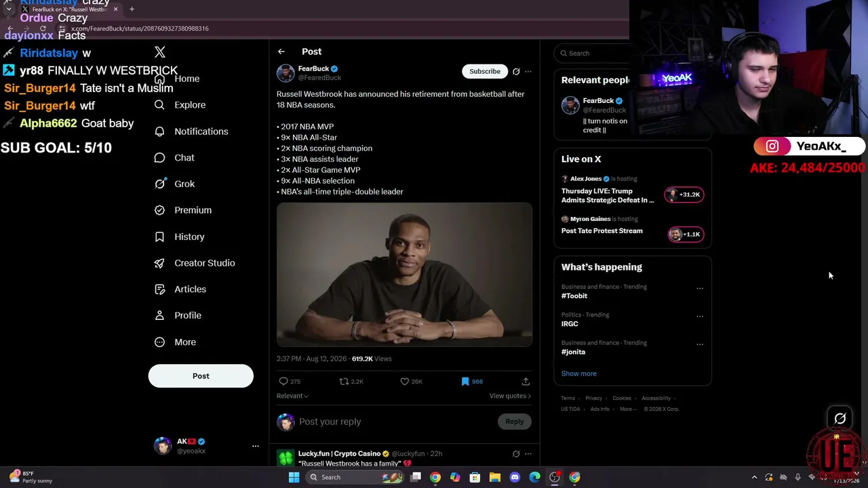868x488 pixels.
Task: Show hidden system tray icons
Action: [x=754, y=477]
